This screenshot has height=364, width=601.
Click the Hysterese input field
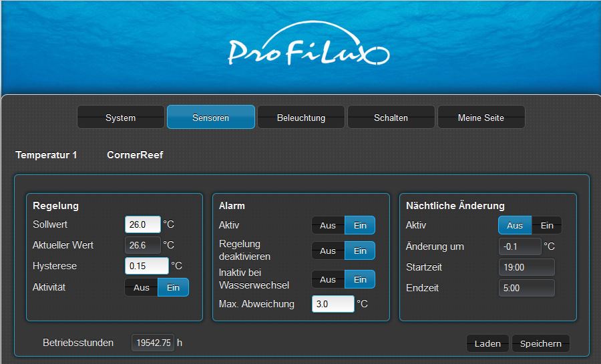146,266
